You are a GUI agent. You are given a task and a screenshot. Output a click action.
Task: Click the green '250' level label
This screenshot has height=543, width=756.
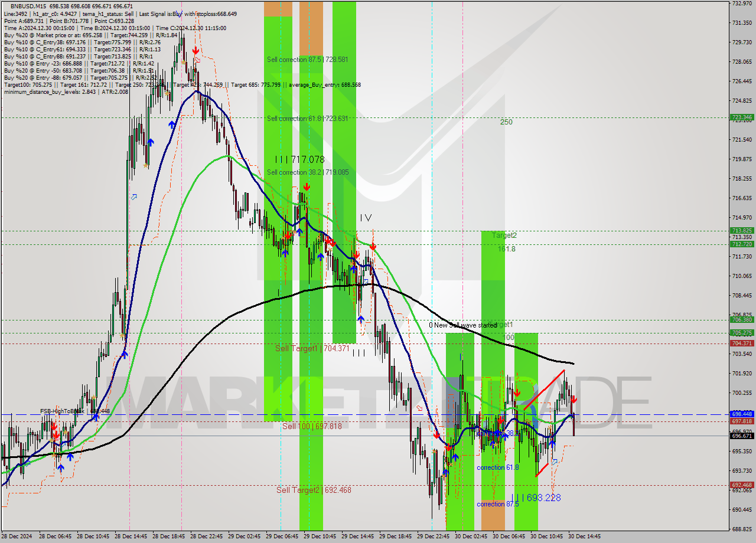click(506, 122)
